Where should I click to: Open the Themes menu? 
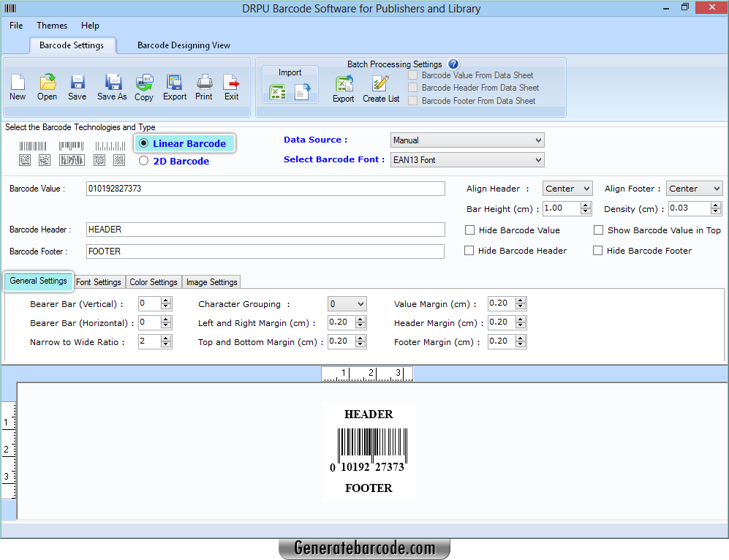click(52, 26)
